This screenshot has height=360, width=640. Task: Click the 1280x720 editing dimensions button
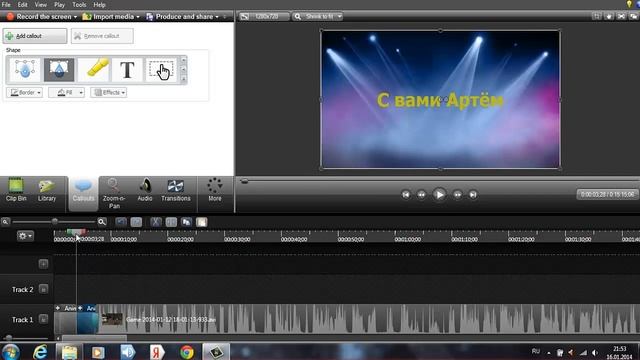[264, 16]
